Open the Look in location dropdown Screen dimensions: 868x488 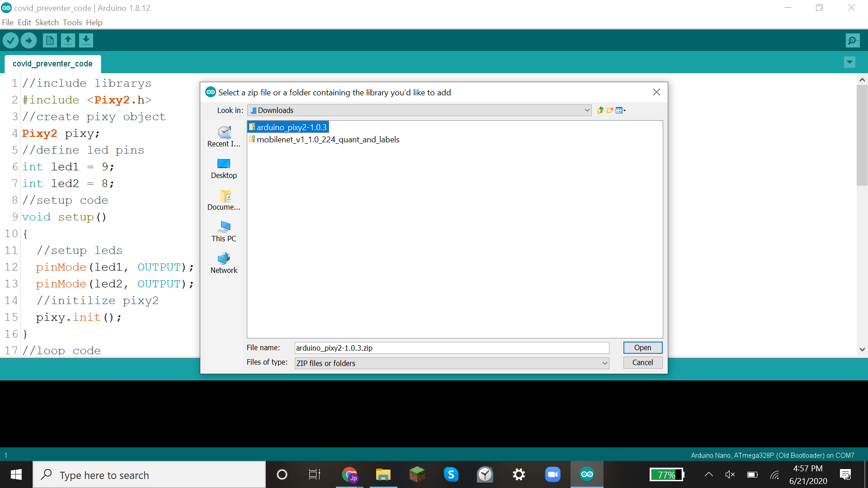pyautogui.click(x=587, y=110)
